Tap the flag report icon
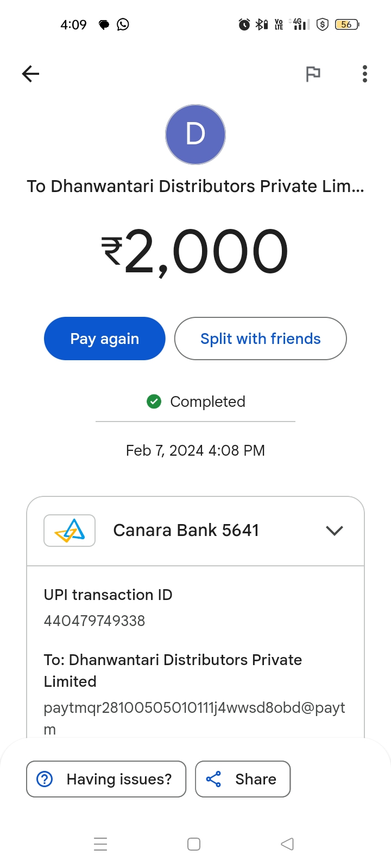 pos(313,74)
